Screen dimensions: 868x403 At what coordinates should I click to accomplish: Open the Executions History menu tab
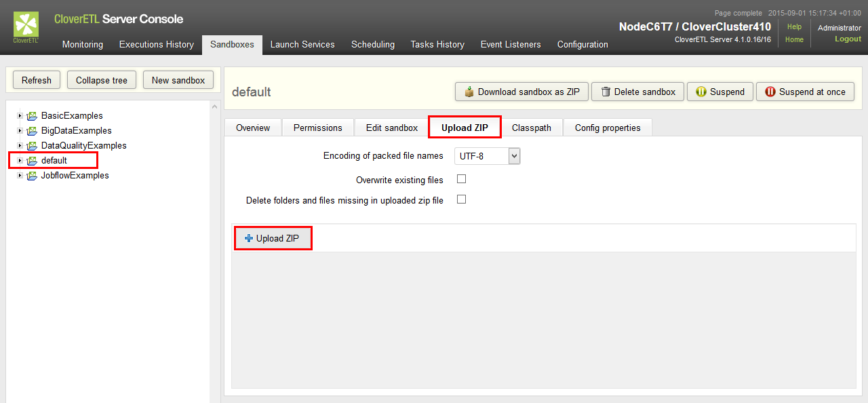coord(157,44)
